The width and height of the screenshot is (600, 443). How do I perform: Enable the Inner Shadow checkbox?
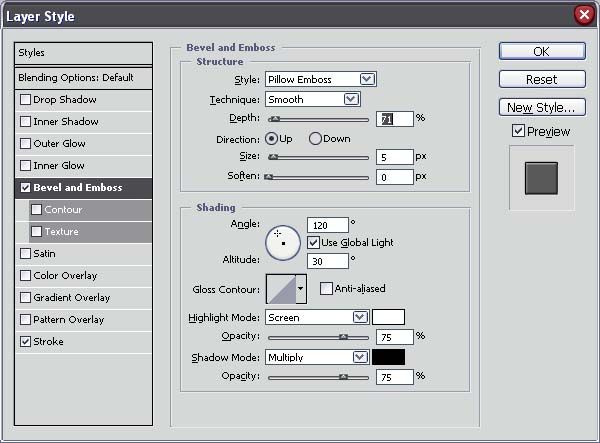[x=25, y=122]
